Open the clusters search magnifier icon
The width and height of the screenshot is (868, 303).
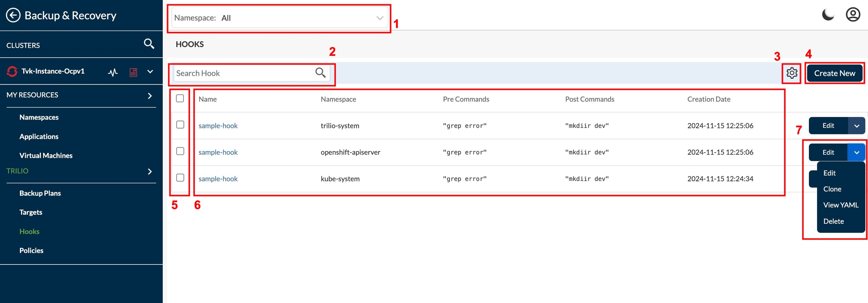(x=149, y=44)
